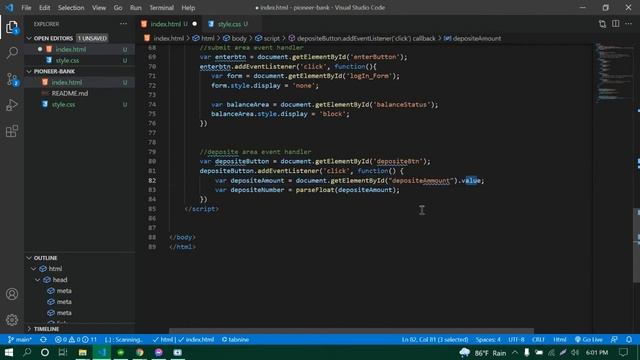Click the depositeAmount breadcrumb segment
Screen dimensions: 640x360
point(473,38)
